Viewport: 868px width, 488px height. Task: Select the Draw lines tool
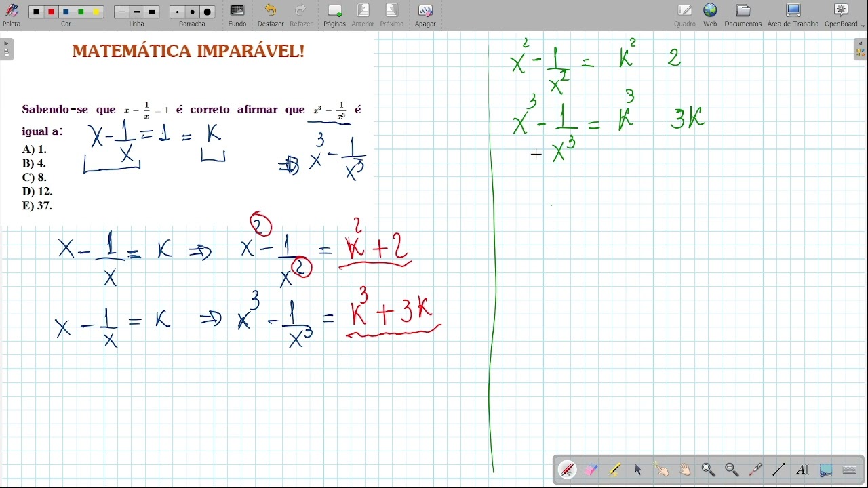[x=778, y=470]
